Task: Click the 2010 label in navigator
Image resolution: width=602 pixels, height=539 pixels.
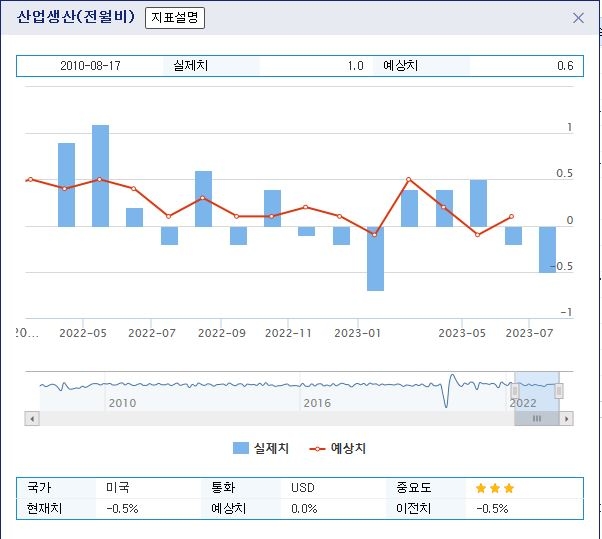Action: 122,403
